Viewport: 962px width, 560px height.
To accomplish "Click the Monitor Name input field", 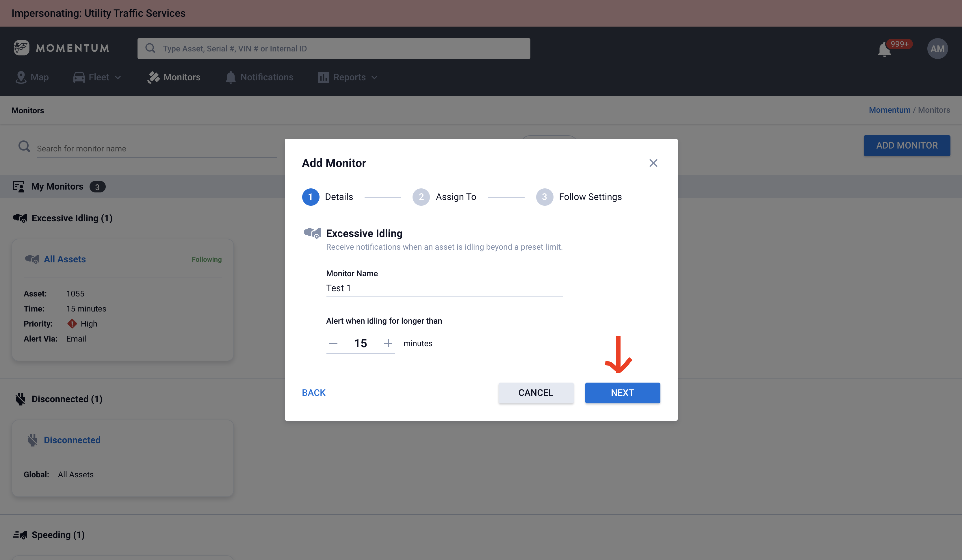I will coord(444,288).
